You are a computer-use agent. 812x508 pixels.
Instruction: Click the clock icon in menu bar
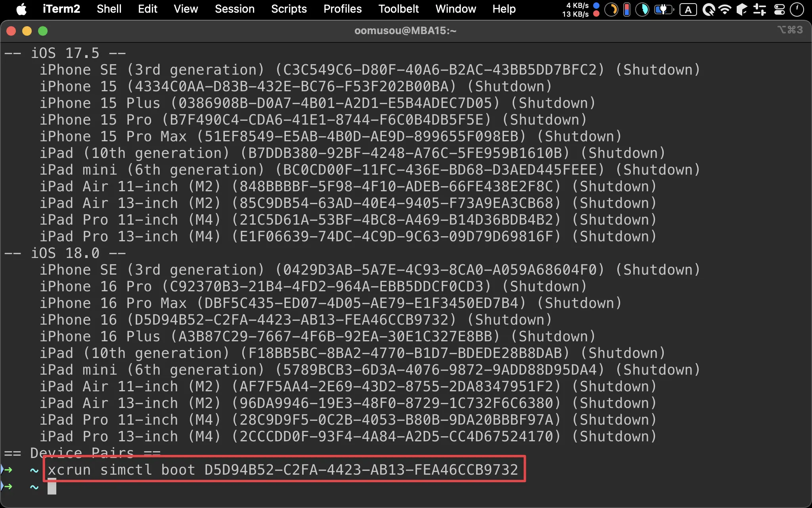[797, 10]
